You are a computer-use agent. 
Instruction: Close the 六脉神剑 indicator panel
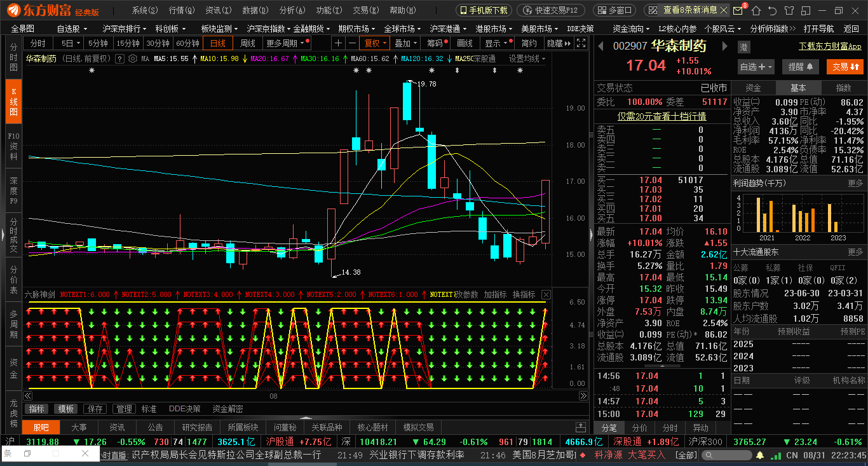click(546, 294)
